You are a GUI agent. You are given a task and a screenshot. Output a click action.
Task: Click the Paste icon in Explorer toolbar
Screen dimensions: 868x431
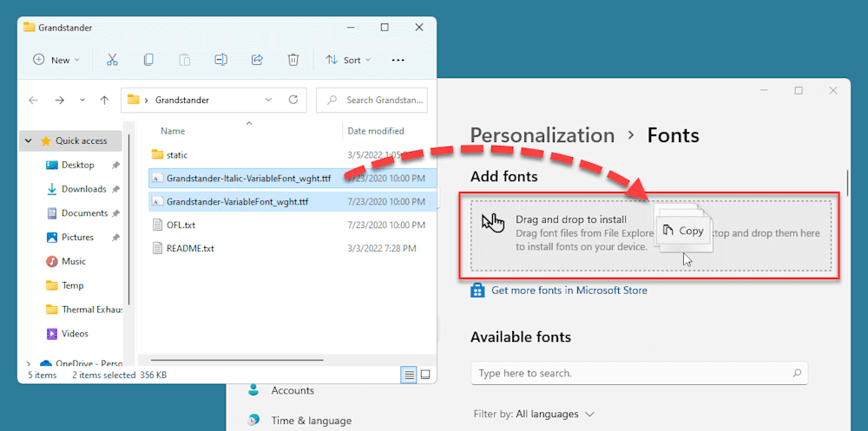[x=185, y=60]
